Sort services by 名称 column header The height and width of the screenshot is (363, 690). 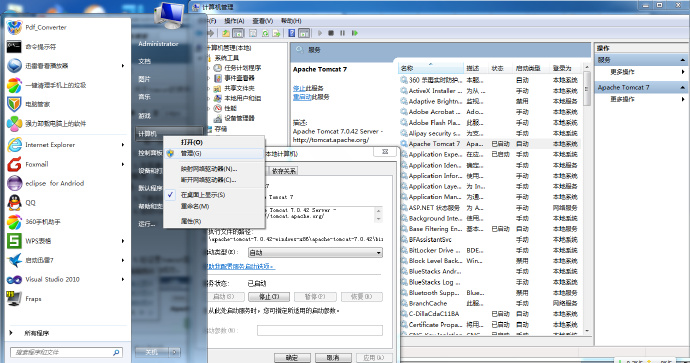pyautogui.click(x=430, y=68)
